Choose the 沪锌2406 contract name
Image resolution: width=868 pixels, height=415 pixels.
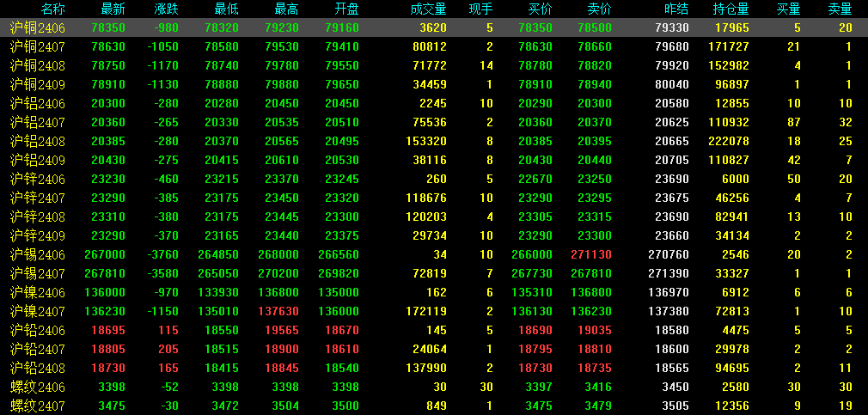coord(37,180)
